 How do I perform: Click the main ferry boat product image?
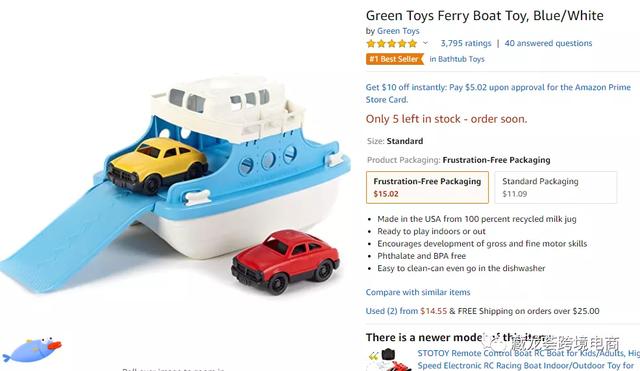click(x=176, y=184)
